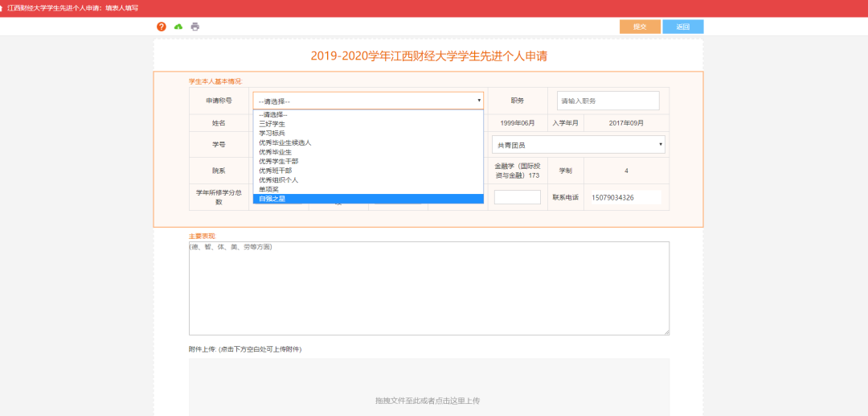
Task: Click the printer icon in toolbar
Action: 194,27
